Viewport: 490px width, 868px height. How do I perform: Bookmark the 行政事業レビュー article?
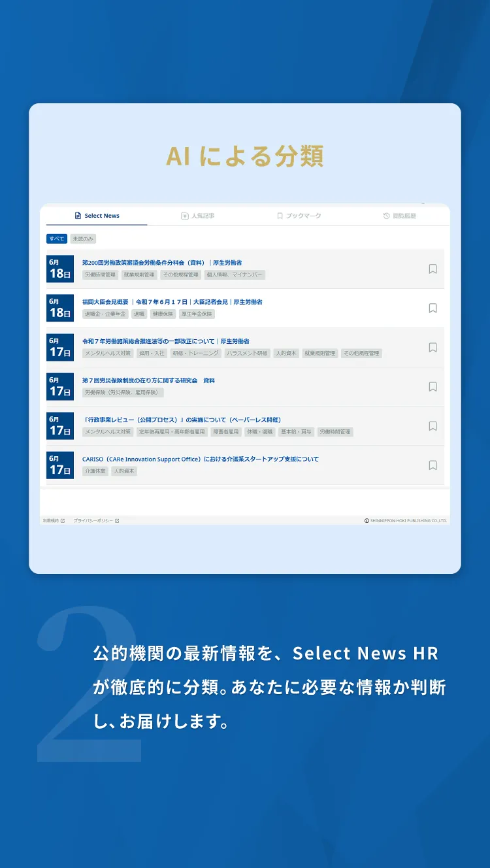tap(433, 426)
